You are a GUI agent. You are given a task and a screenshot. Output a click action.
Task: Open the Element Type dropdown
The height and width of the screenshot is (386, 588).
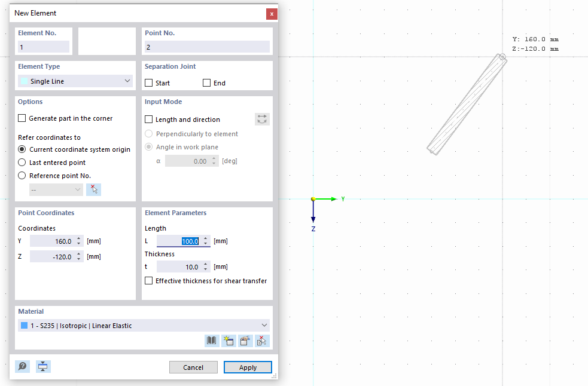click(x=126, y=80)
